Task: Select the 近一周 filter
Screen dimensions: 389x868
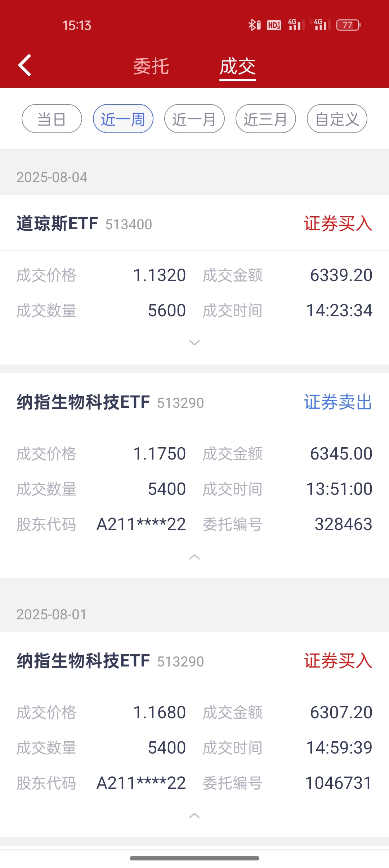Action: [123, 119]
